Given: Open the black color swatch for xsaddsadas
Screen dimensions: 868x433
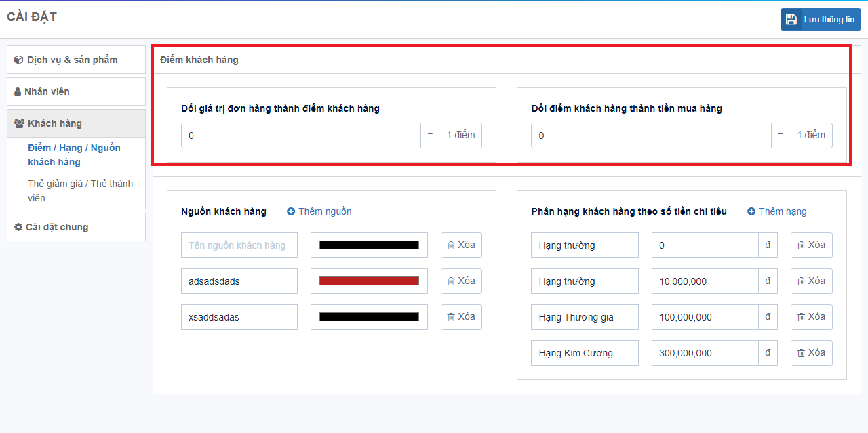Looking at the screenshot, I should click(x=369, y=316).
